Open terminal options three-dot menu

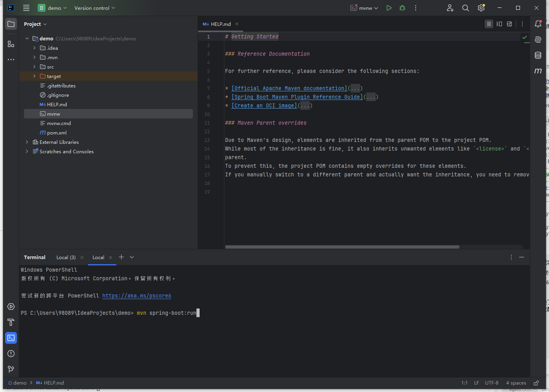[511, 257]
